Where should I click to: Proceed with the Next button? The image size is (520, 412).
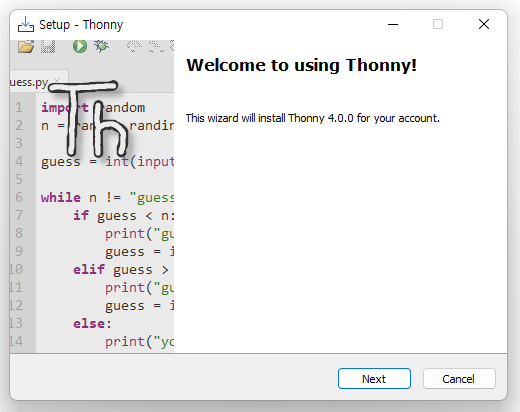(x=374, y=379)
